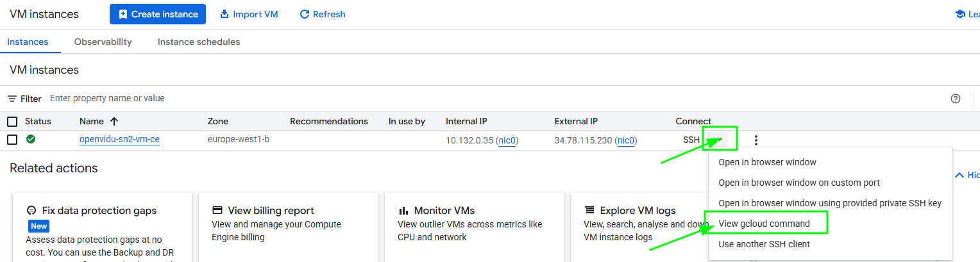Click the Create instance button
Screen dimensions: 980x262
(x=158, y=14)
